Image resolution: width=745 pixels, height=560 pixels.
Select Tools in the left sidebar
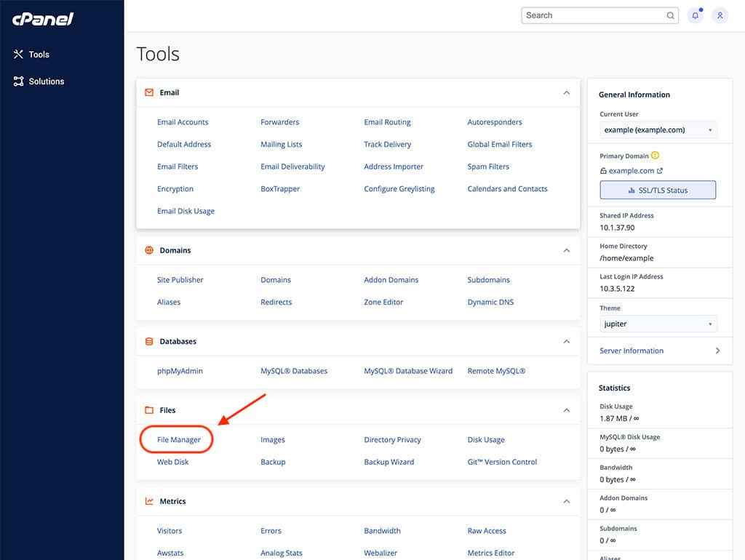36,54
